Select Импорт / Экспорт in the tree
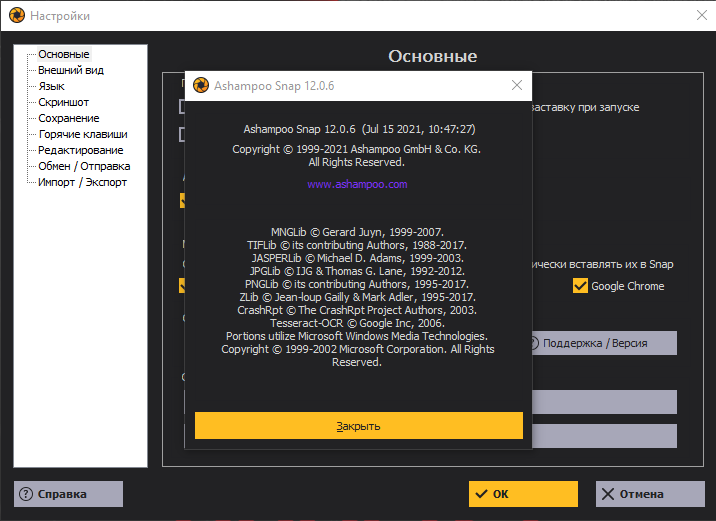Screen dimensions: 716x521 point(82,182)
